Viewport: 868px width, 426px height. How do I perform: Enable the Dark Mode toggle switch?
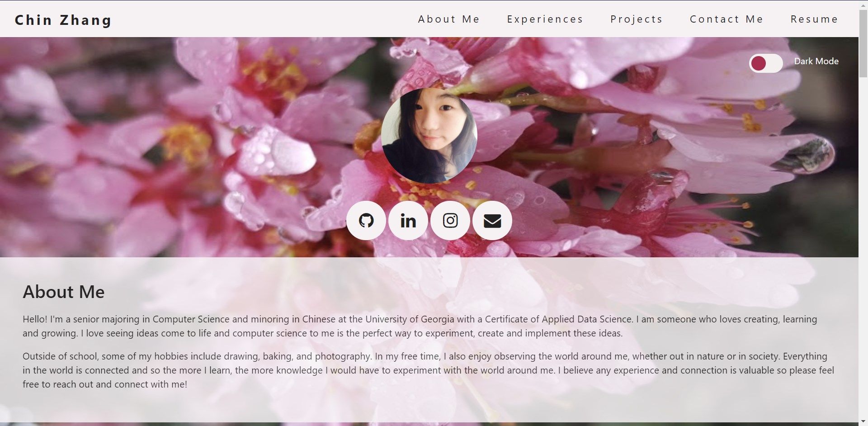(x=765, y=63)
